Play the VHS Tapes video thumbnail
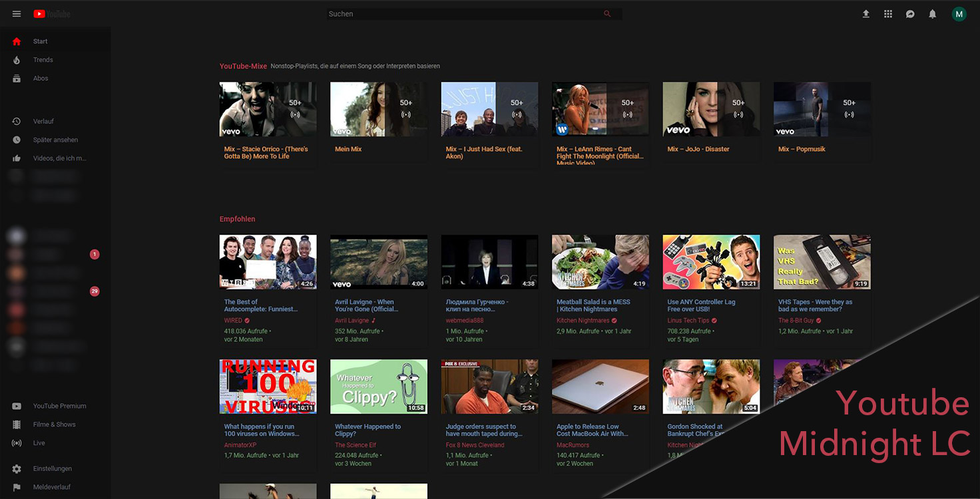 point(822,262)
